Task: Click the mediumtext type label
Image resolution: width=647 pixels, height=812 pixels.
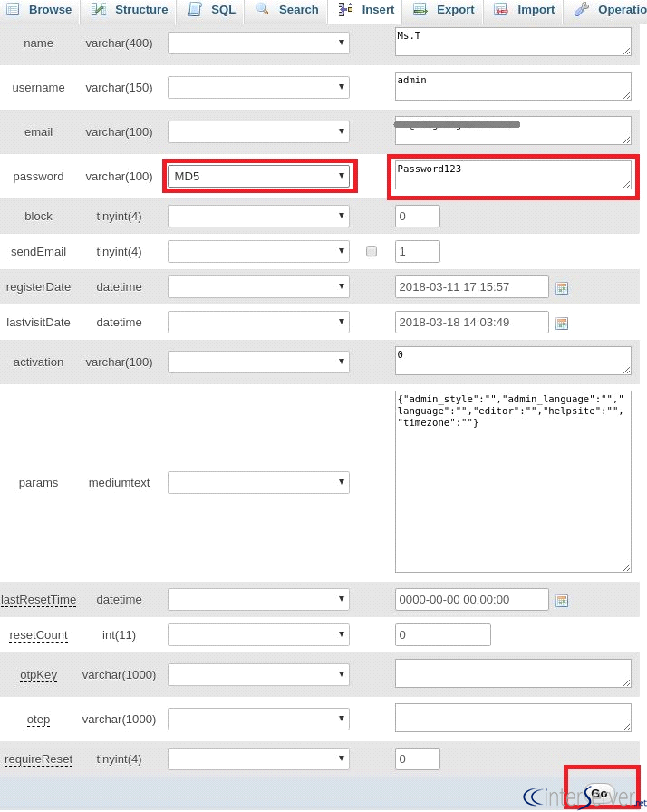Action: (119, 483)
